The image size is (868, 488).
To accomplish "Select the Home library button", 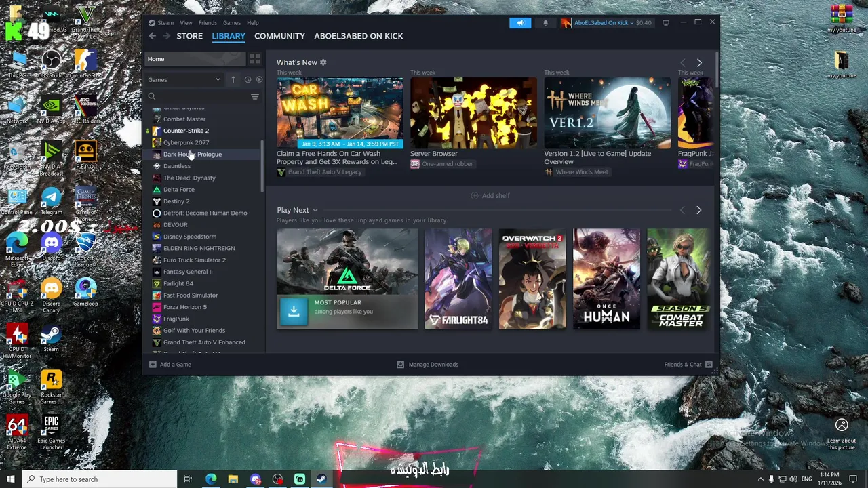I will [x=195, y=59].
